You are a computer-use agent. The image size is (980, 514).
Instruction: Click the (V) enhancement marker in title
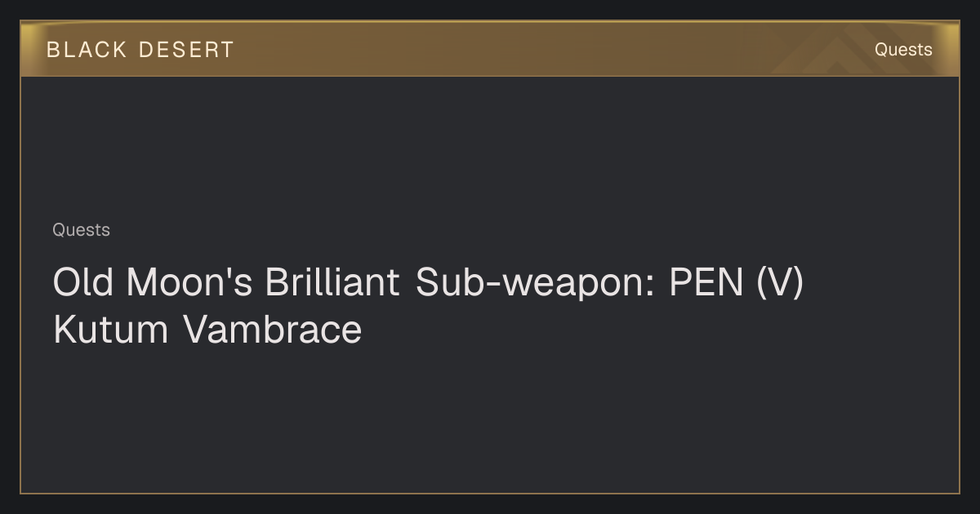click(780, 283)
